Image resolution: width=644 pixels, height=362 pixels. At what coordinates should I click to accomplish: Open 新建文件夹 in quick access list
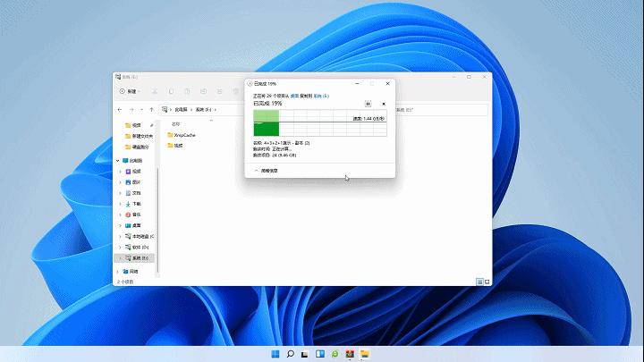(139, 136)
